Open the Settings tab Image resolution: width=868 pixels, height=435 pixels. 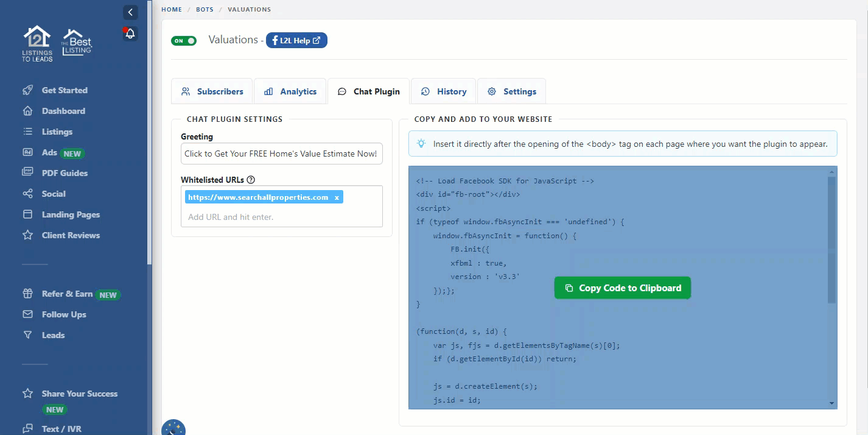tap(511, 91)
